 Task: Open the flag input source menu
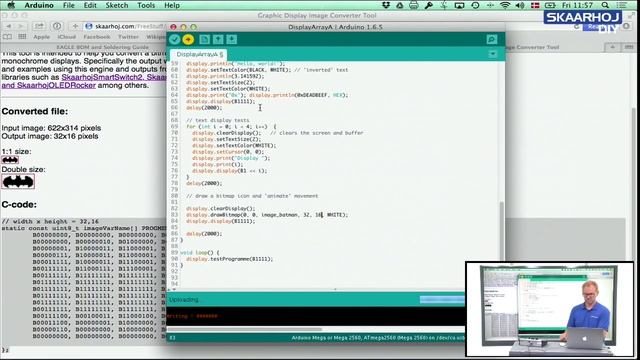pos(535,5)
